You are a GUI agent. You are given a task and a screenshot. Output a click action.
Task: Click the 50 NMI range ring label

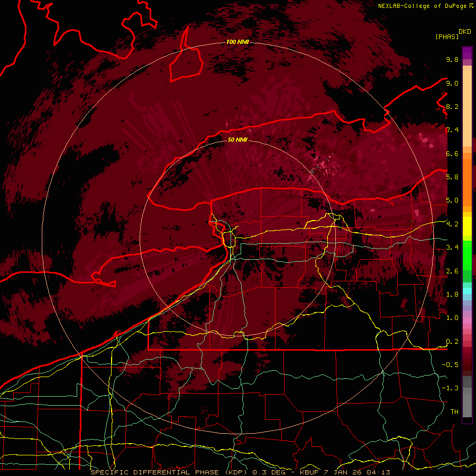point(237,140)
